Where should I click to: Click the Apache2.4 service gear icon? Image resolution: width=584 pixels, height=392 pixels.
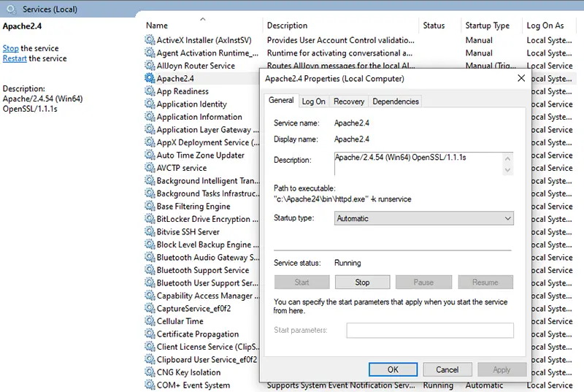point(150,78)
